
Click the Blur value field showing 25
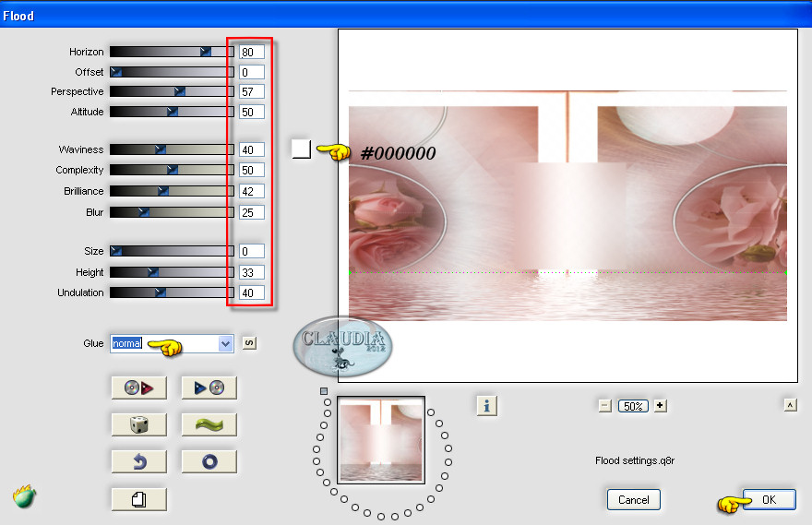(252, 212)
